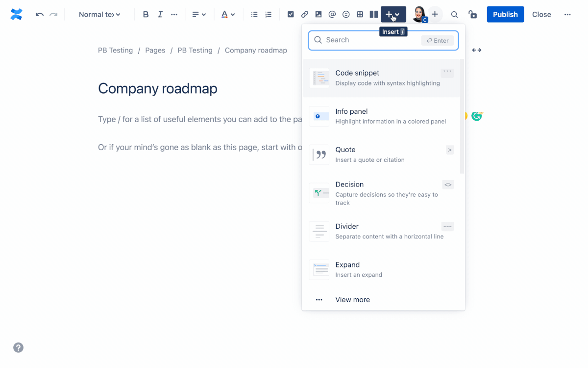The image size is (588, 368).
Task: Open the help question mark
Action: pyautogui.click(x=18, y=347)
